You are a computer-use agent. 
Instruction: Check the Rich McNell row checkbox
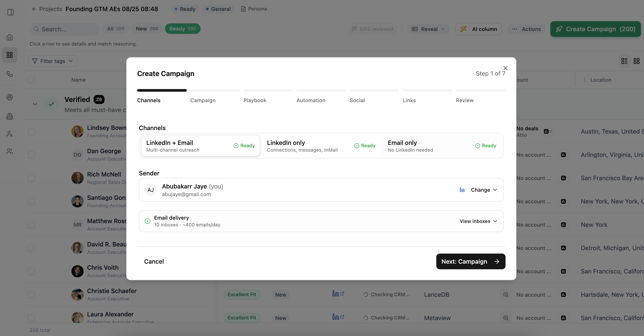(31, 178)
